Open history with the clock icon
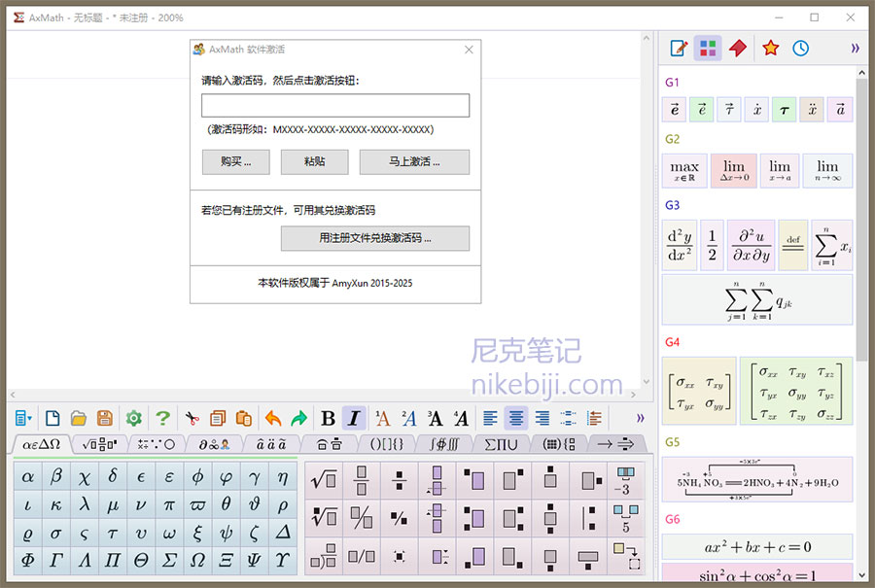875x588 pixels. [801, 48]
